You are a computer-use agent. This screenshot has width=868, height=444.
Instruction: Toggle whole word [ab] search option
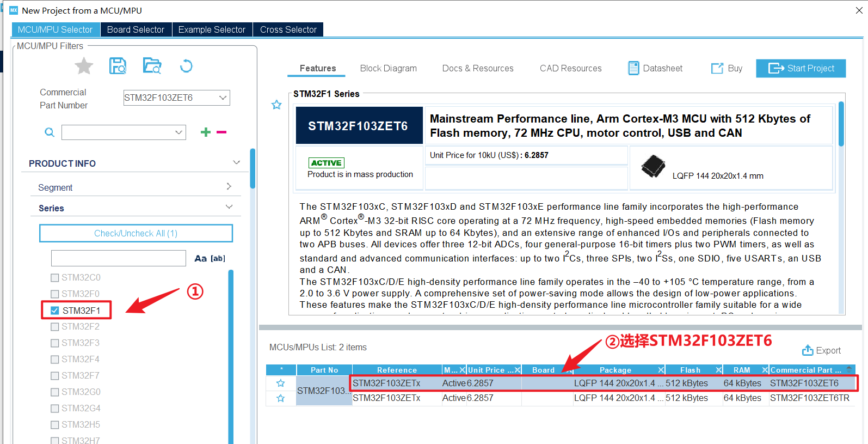click(218, 258)
